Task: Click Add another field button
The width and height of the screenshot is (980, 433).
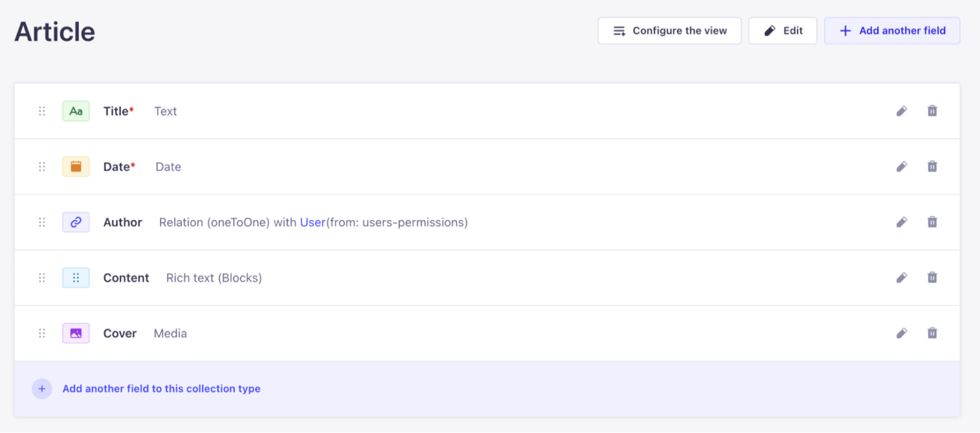Action: 892,31
